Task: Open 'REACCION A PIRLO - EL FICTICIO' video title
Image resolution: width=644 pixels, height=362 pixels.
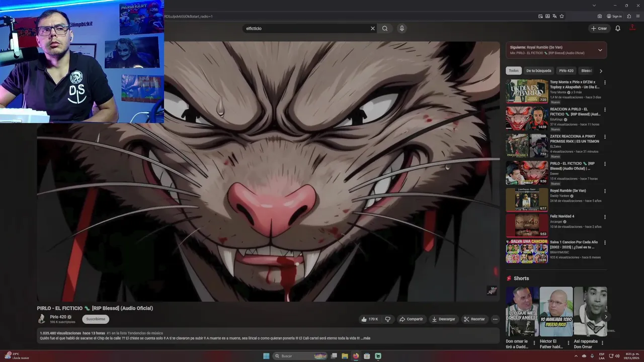Action: point(575,112)
